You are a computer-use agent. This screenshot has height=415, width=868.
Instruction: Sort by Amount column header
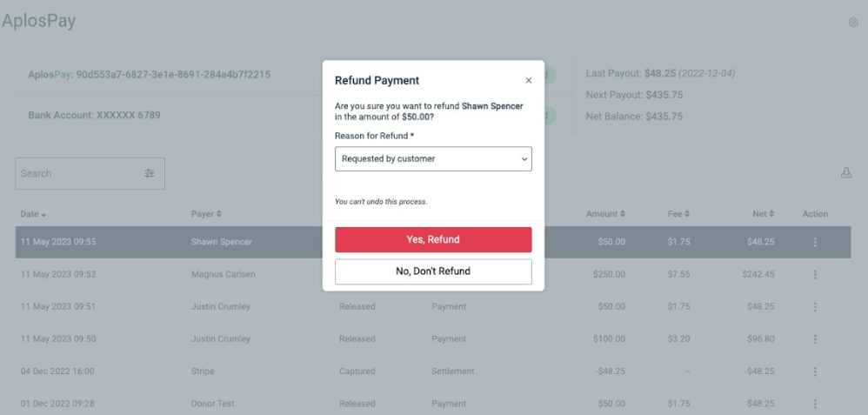click(605, 214)
